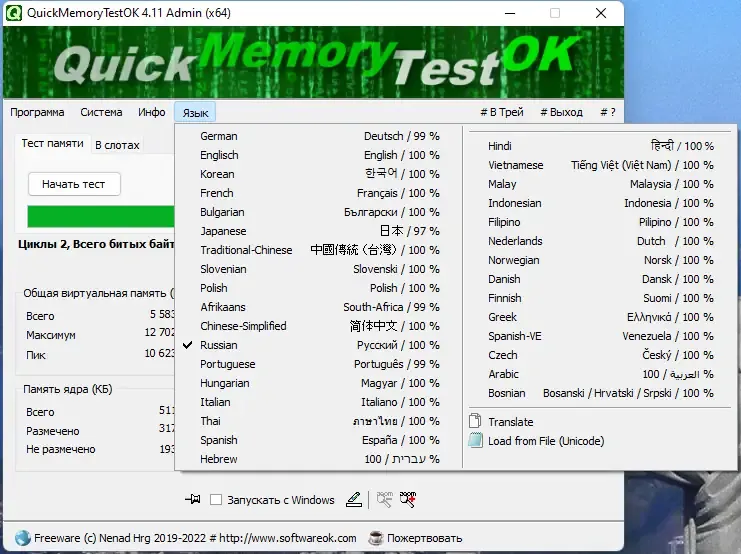741x554 pixels.
Task: Pick Thai language
Action: tap(319, 421)
